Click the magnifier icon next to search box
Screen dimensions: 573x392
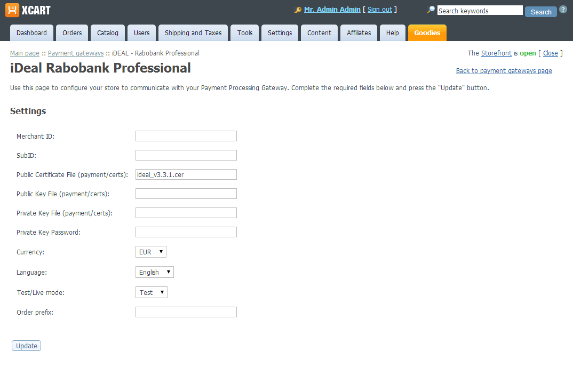431,10
